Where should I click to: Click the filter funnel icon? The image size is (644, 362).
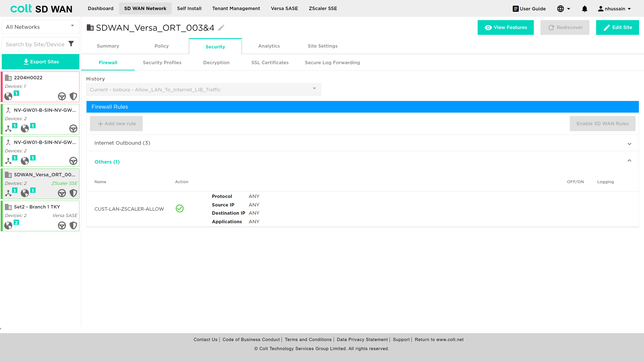coord(71,44)
